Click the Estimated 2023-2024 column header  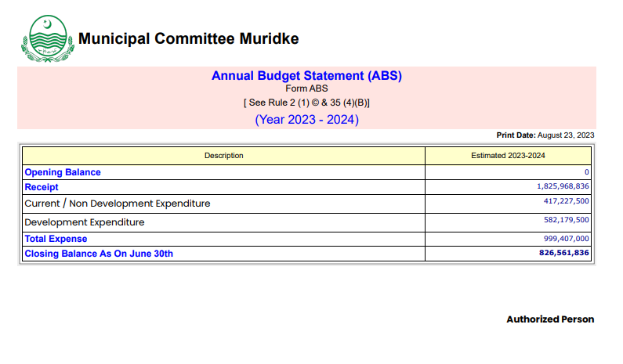click(507, 156)
